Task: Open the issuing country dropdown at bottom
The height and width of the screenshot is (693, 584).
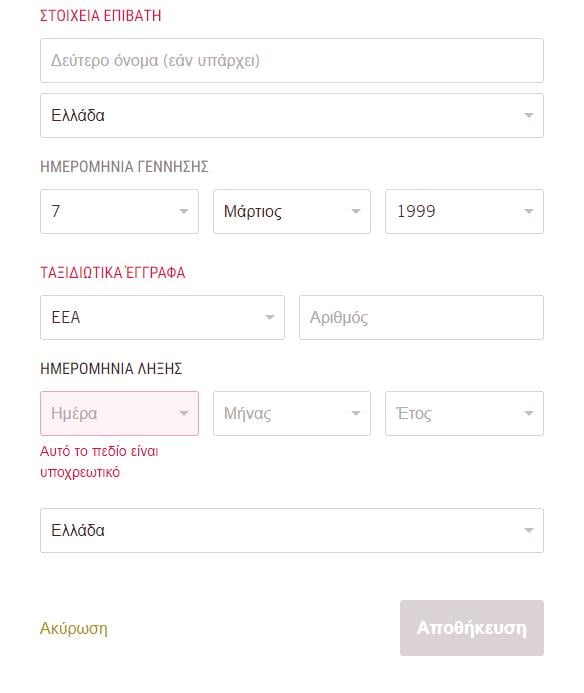Action: 292,530
